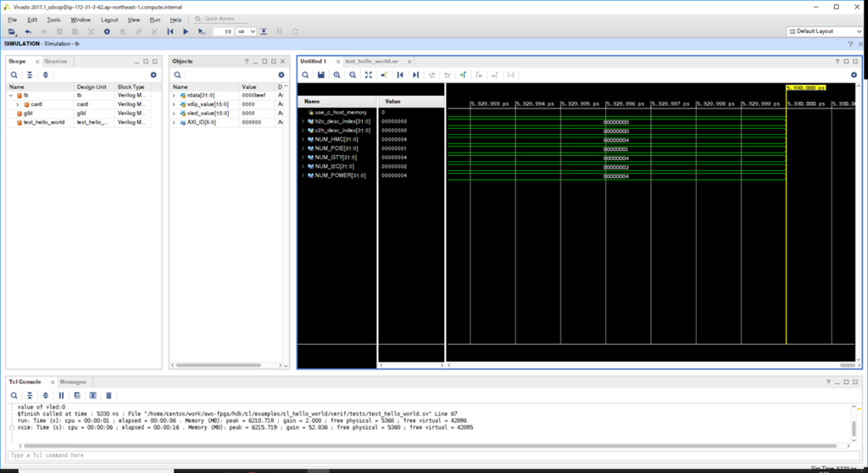Switch to the Messages tab
This screenshot has width=868, height=473.
tap(73, 382)
